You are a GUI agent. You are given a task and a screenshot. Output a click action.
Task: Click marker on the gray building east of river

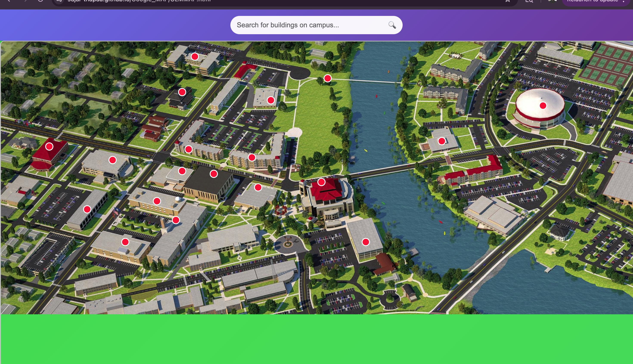click(x=442, y=141)
